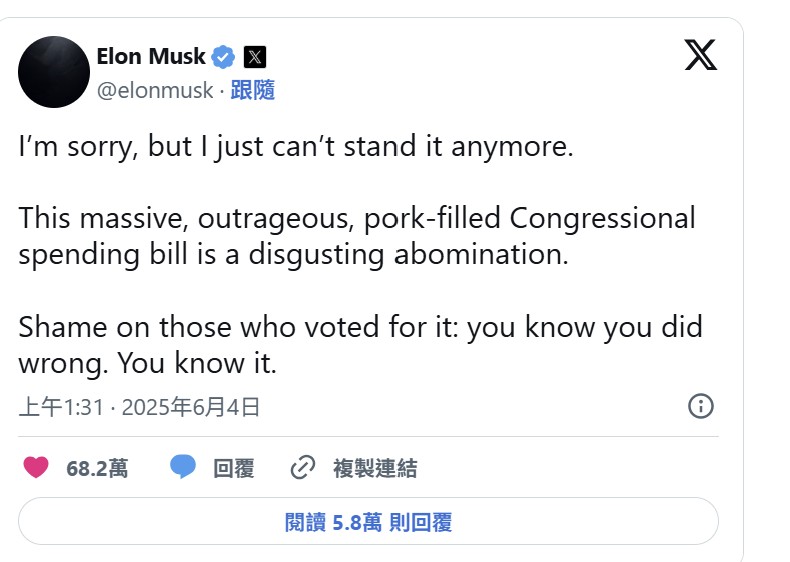
Task: Click the @elonmusk handle
Action: pyautogui.click(x=155, y=91)
